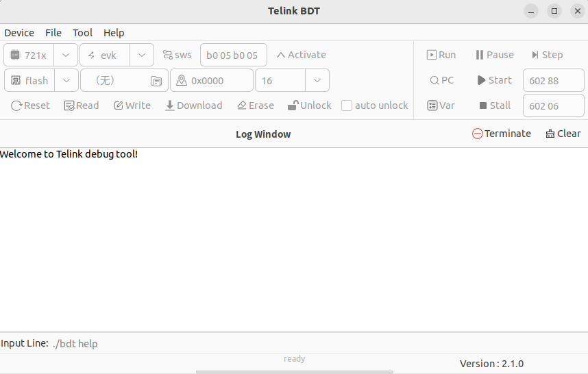
Task: Terminate the current operation
Action: coord(502,134)
